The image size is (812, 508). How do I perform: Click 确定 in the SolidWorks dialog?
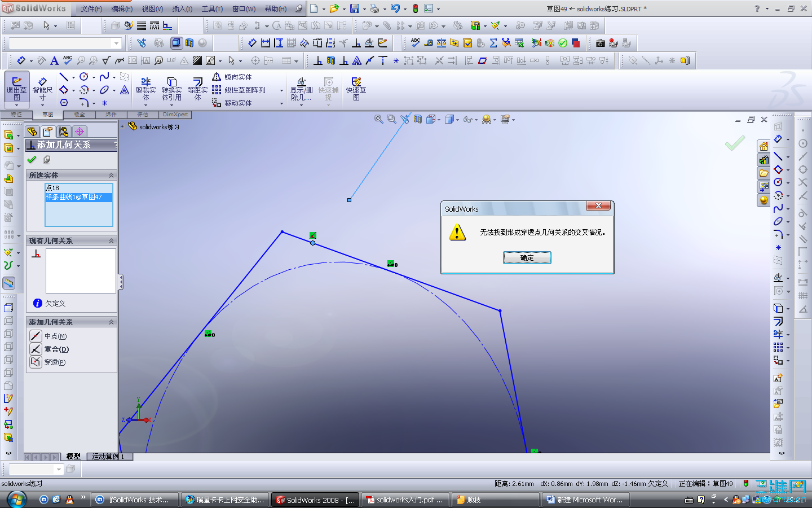tap(527, 258)
